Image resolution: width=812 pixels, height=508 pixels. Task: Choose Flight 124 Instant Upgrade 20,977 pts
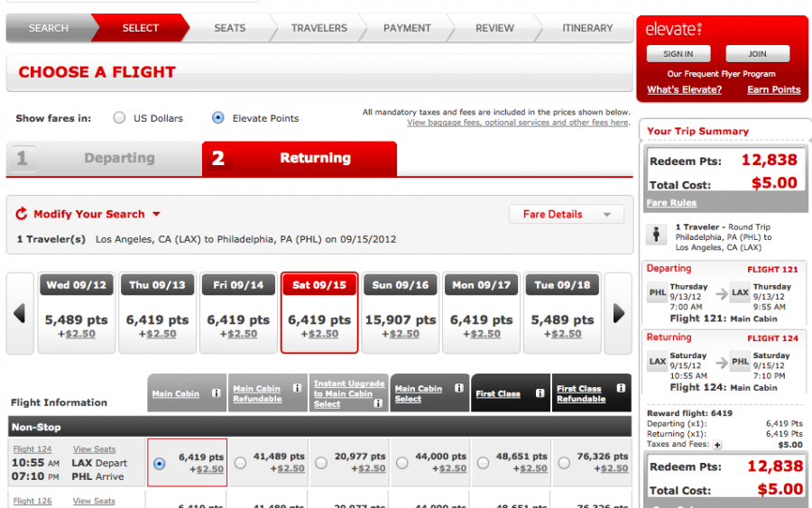(321, 463)
